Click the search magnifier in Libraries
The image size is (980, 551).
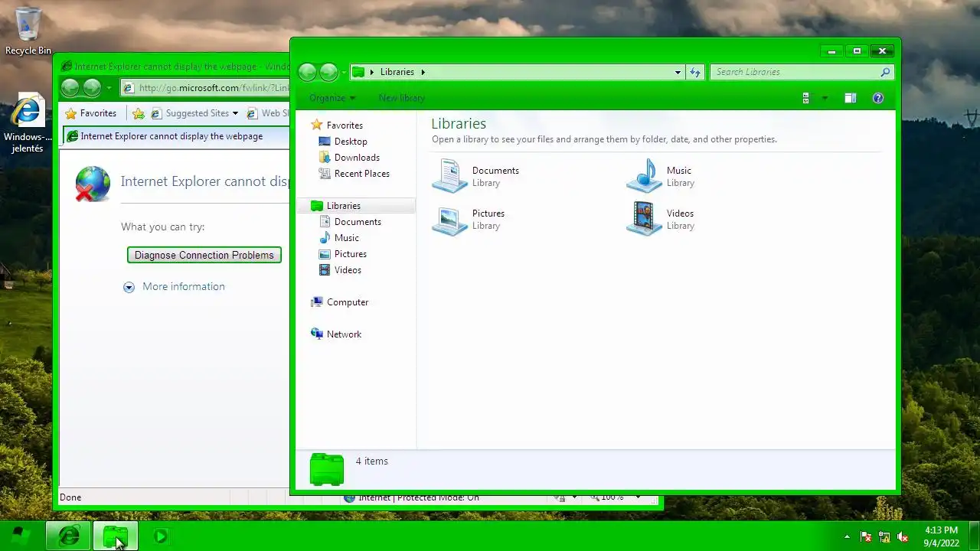point(885,72)
